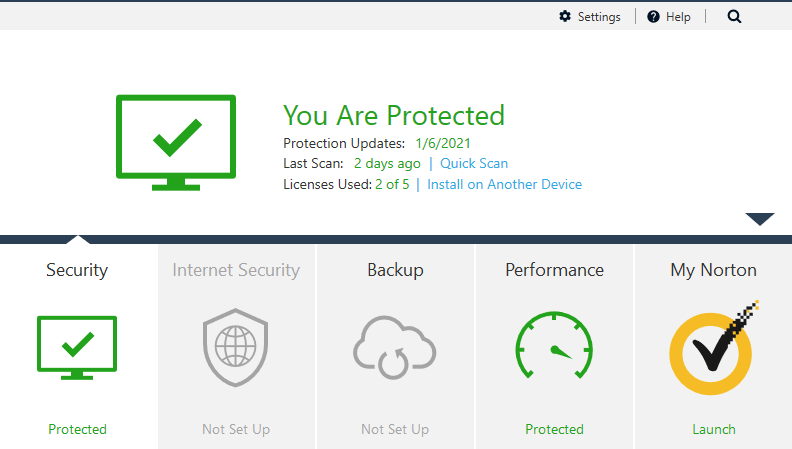792x449 pixels.
Task: Click the large green protected monitor icon
Action: (x=176, y=141)
